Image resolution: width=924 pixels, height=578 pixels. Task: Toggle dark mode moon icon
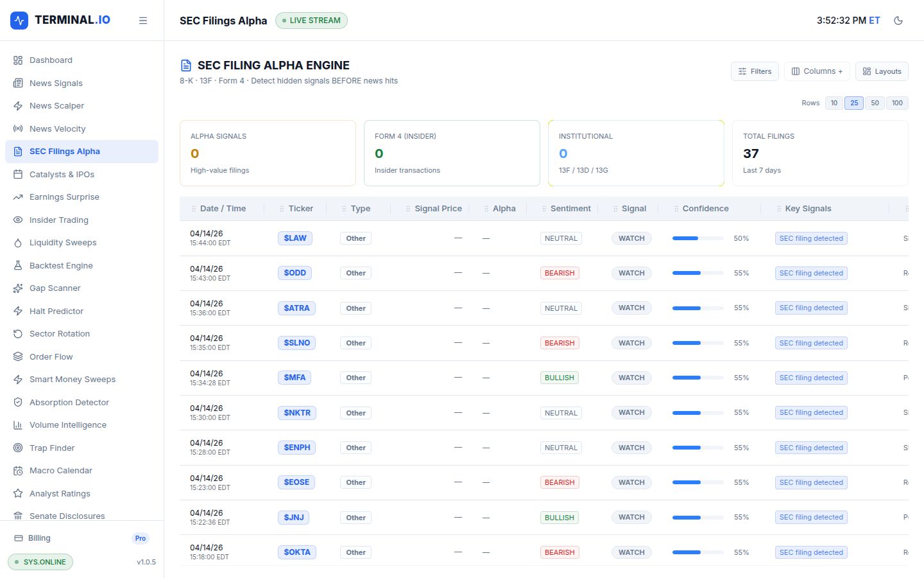tap(898, 21)
